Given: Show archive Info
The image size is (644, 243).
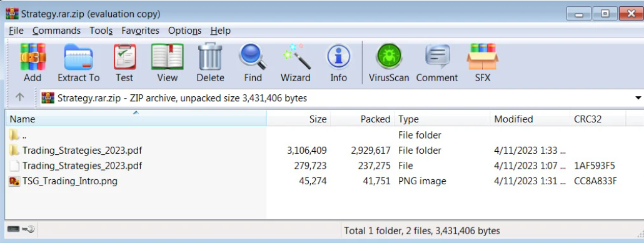Looking at the screenshot, I should [338, 63].
